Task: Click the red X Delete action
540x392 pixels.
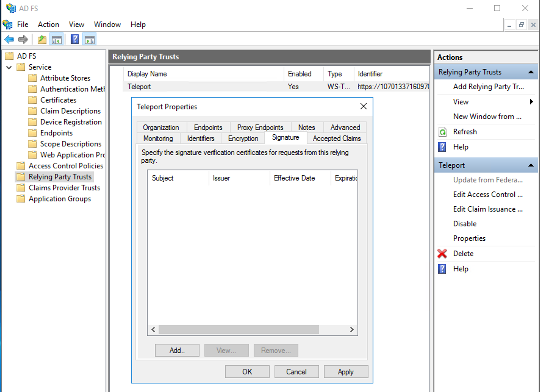Action: (442, 254)
